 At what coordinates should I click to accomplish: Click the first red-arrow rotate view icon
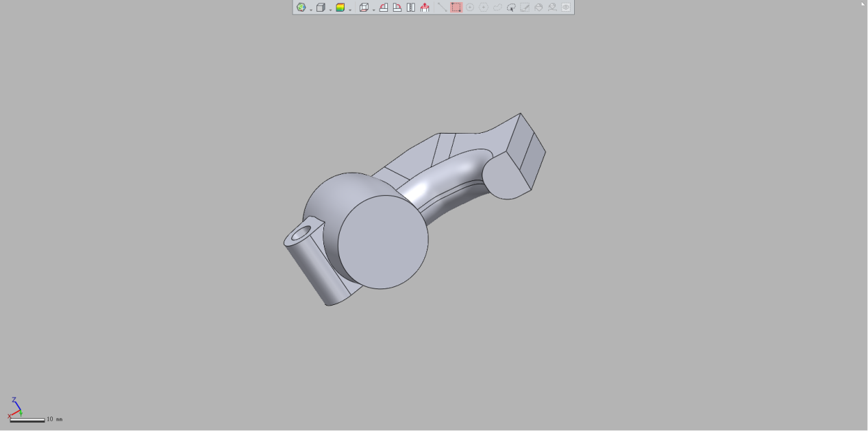[384, 8]
